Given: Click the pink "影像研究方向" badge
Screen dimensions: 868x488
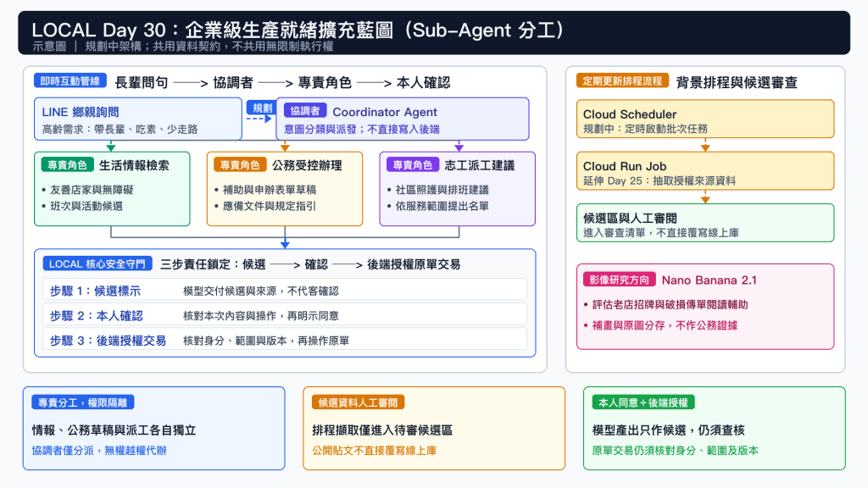Looking at the screenshot, I should [619, 280].
